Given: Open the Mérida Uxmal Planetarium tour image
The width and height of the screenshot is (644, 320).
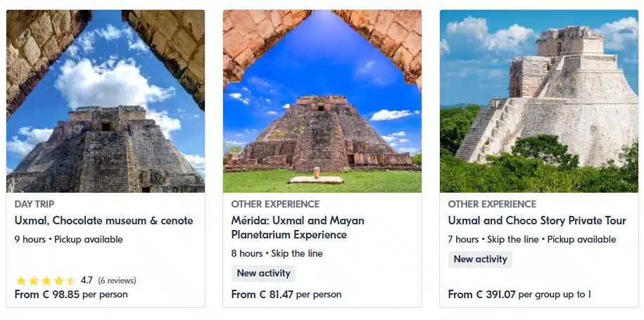Looking at the screenshot, I should click(322, 101).
